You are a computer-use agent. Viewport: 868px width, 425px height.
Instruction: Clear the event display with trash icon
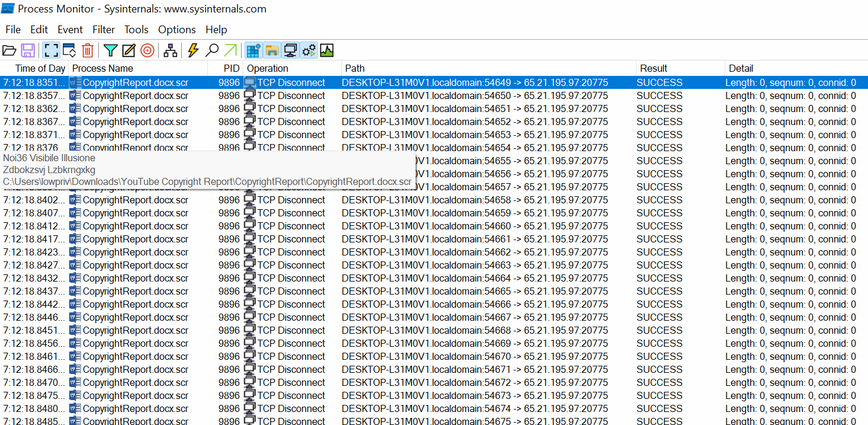88,50
